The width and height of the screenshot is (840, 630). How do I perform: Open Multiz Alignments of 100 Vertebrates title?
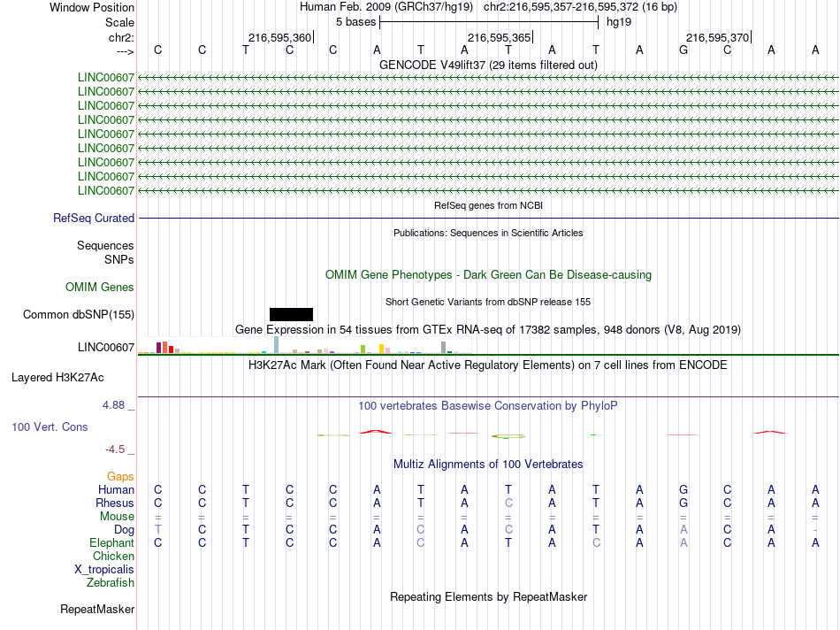coord(488,465)
